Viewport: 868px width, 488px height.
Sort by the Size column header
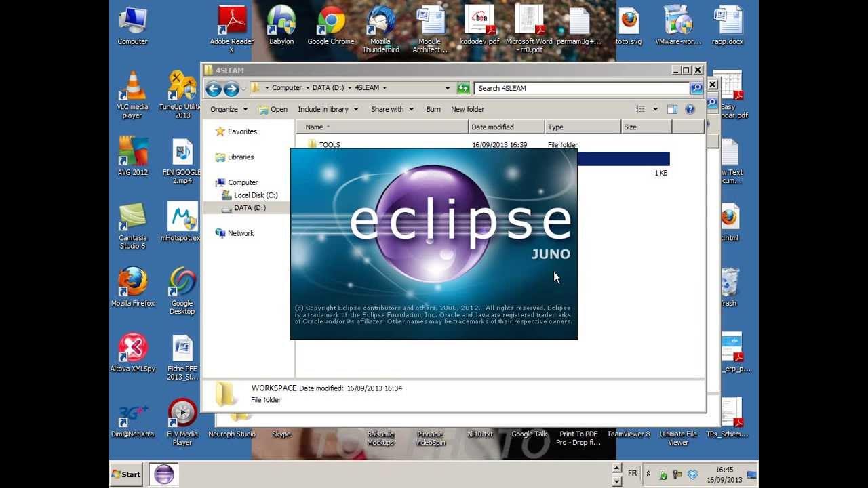[646, 127]
